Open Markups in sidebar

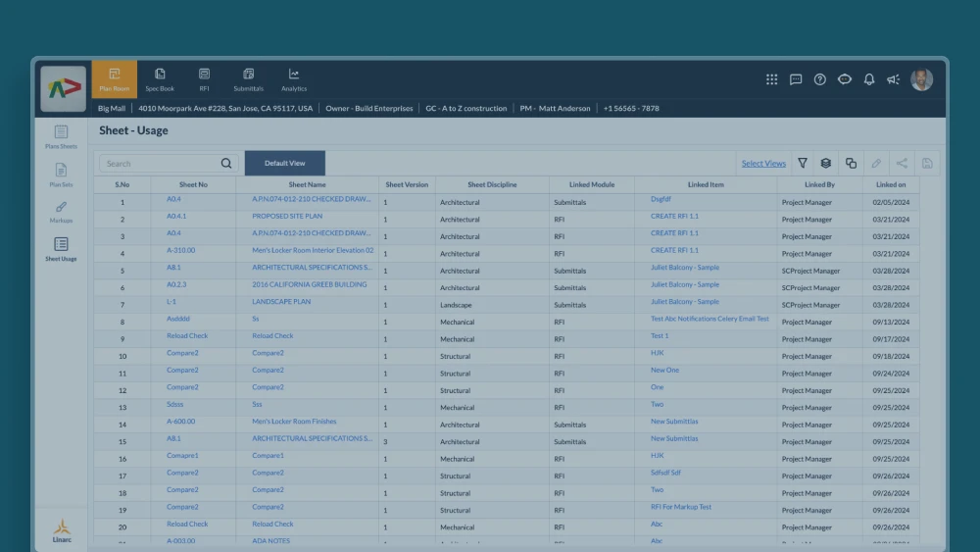[61, 212]
